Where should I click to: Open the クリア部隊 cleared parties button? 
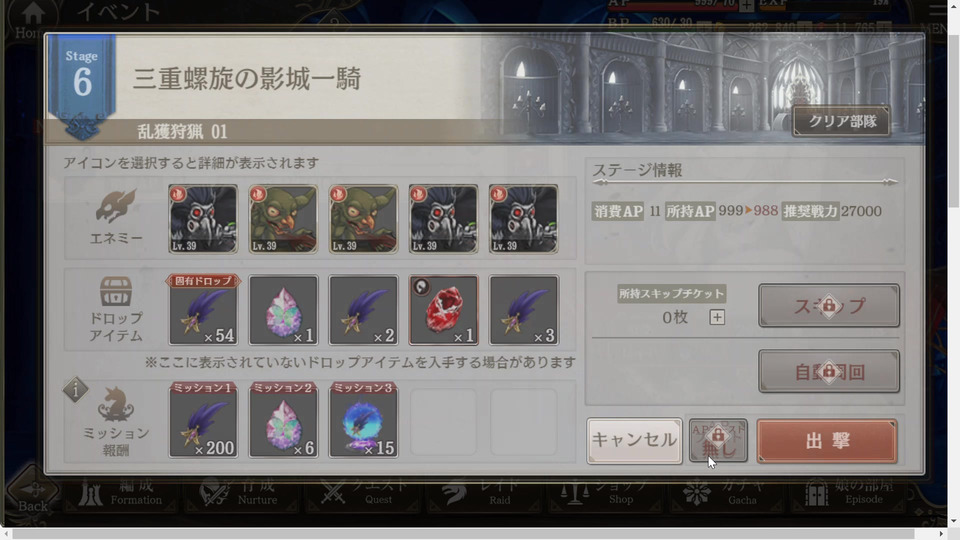842,121
